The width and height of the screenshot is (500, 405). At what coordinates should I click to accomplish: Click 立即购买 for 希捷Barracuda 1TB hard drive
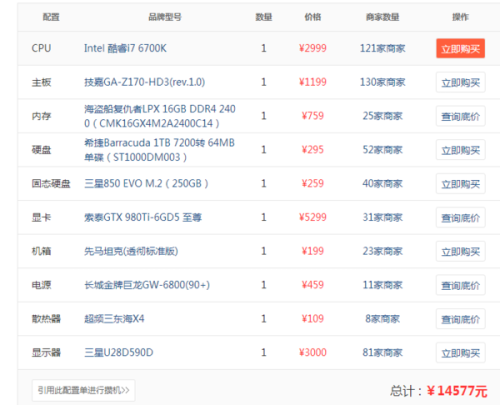(460, 150)
